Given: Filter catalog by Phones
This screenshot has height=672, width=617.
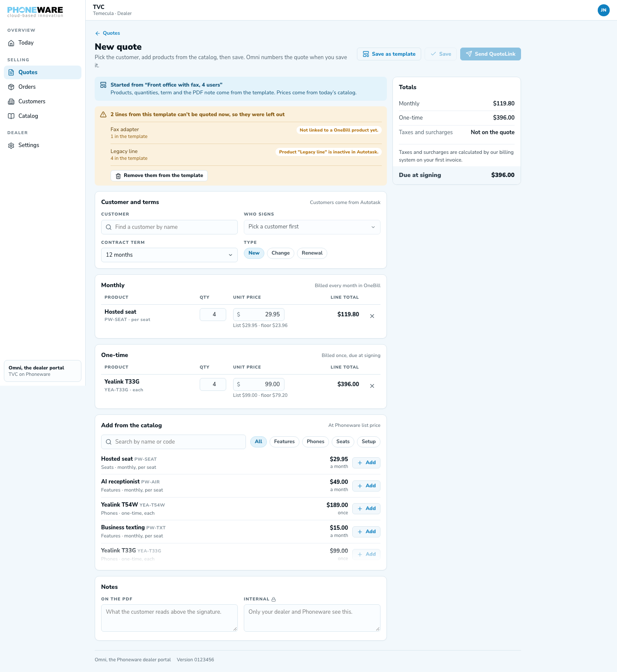Looking at the screenshot, I should (x=315, y=442).
